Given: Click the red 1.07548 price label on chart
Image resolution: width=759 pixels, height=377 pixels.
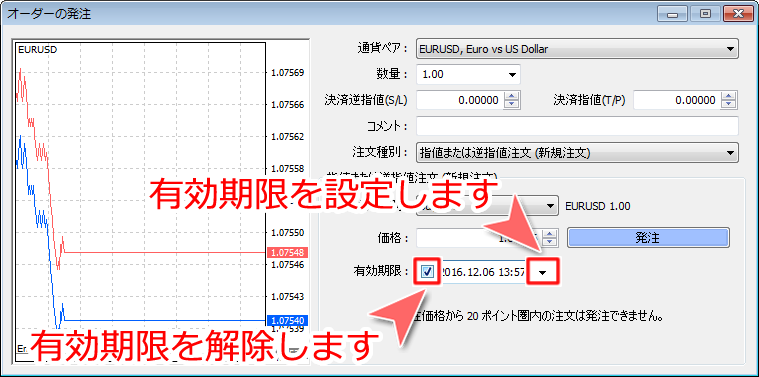Looking at the screenshot, I should [x=288, y=253].
